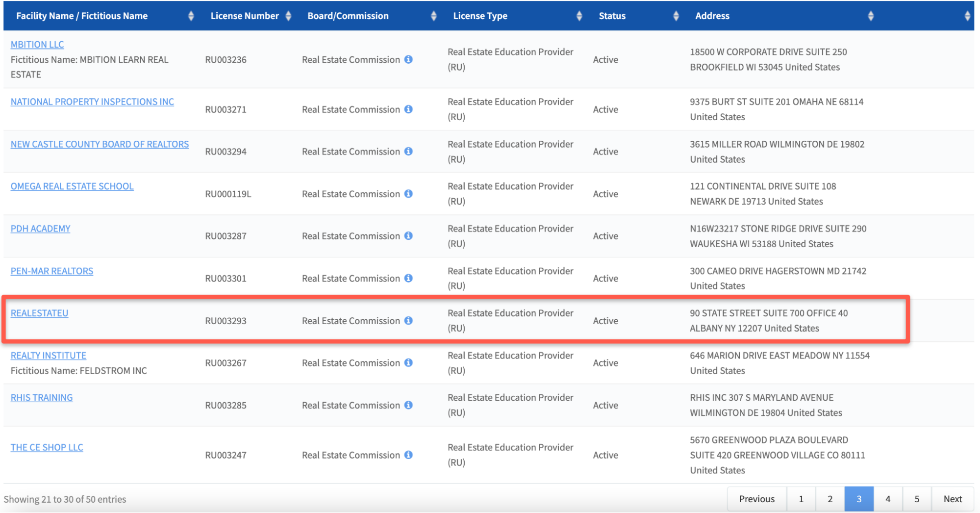The width and height of the screenshot is (980, 513).
Task: Click Fictitious Name: MBITION LEARN REAL ESTATE text
Action: pos(89,67)
